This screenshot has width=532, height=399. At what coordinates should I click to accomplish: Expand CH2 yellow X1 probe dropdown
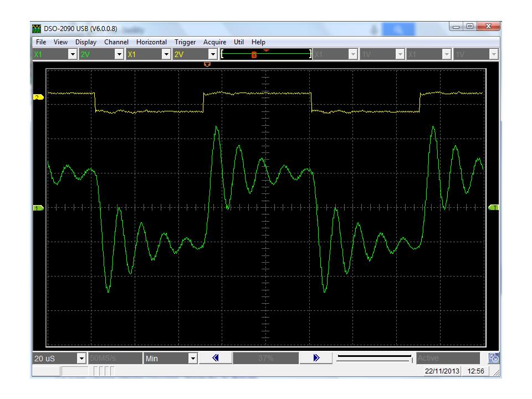[x=166, y=54]
